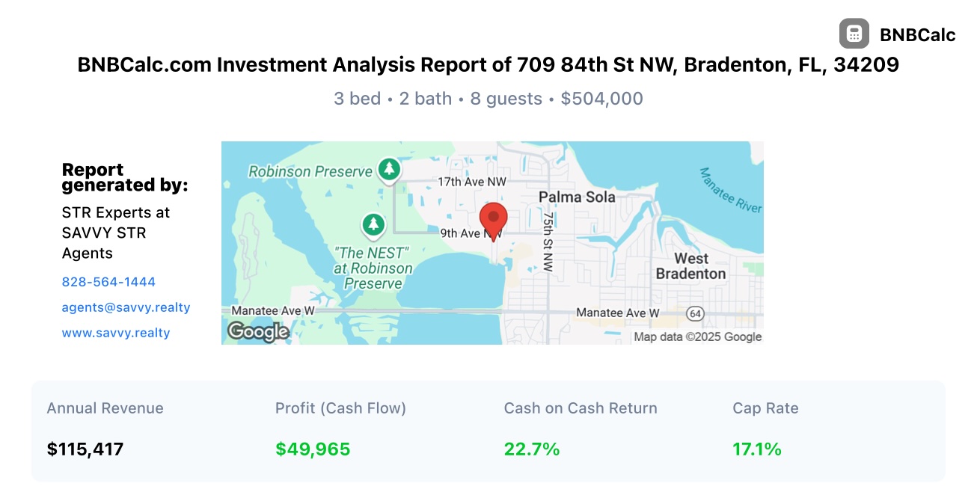Click the West Bradenton map label
The width and height of the screenshot is (980, 504).
[690, 266]
